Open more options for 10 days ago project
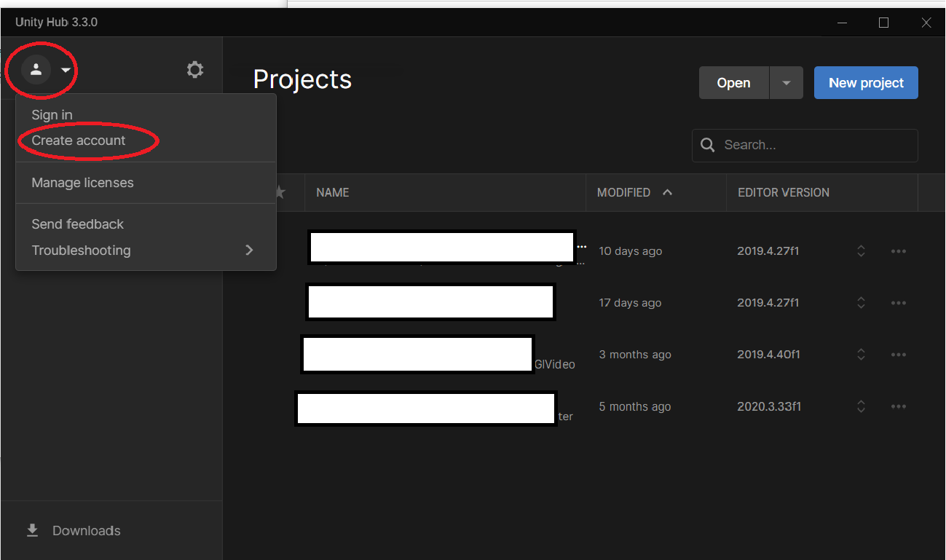 899,251
